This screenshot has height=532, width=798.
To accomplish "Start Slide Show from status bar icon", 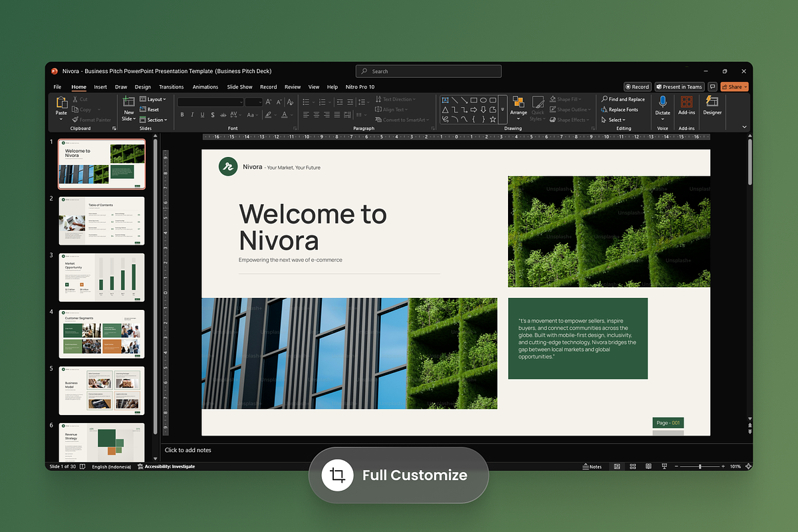I will tap(663, 466).
